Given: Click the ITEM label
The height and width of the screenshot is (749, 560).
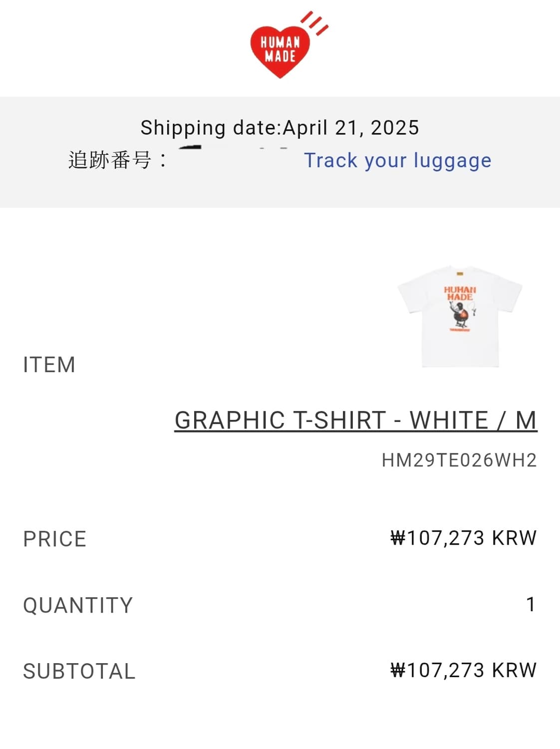Looking at the screenshot, I should pos(49,365).
